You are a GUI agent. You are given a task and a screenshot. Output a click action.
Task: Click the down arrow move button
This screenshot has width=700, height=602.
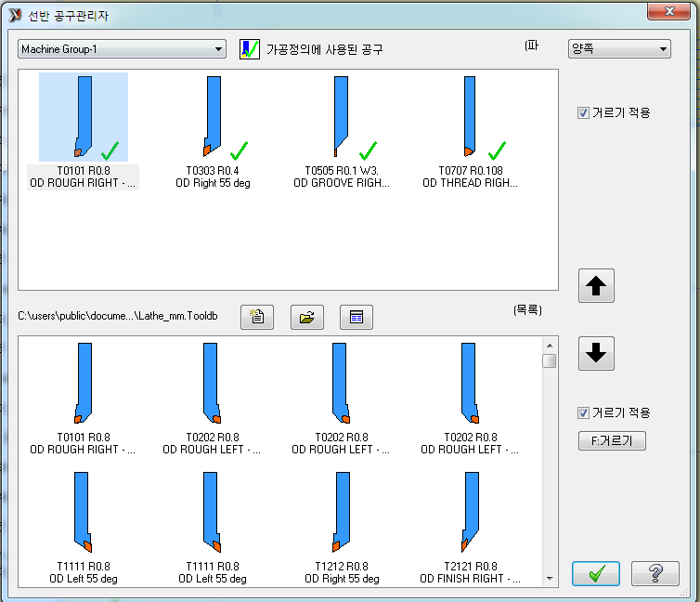(x=596, y=353)
